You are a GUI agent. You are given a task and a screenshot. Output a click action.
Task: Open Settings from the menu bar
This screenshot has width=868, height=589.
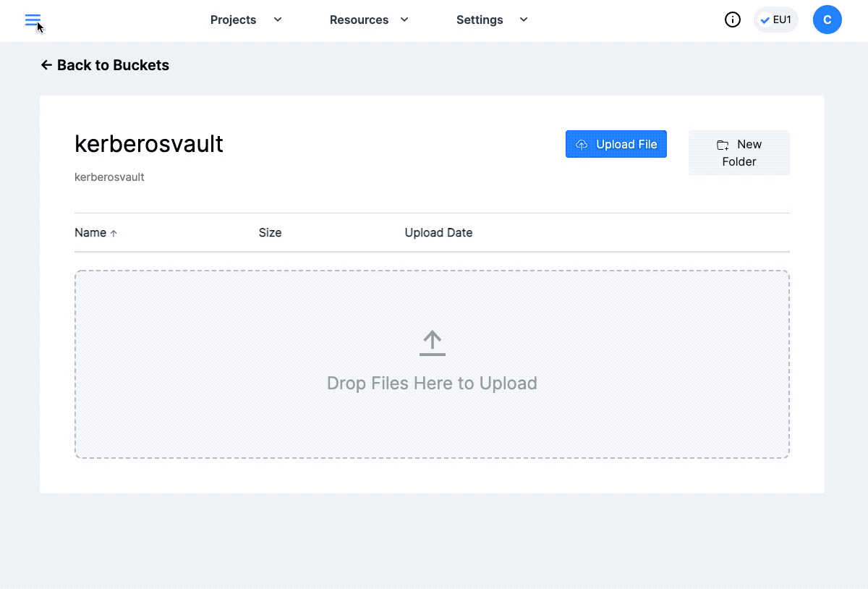point(480,20)
